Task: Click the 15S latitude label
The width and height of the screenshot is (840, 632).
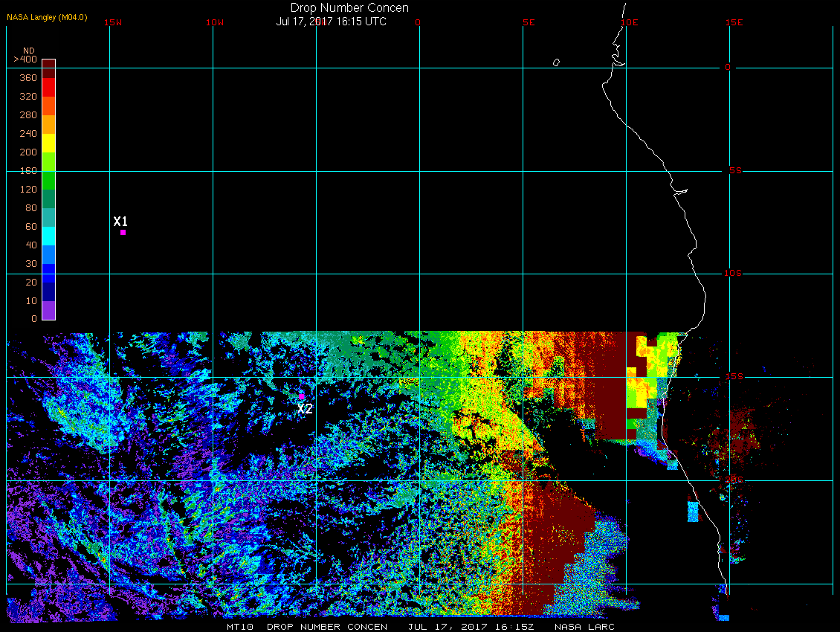Action: tap(734, 376)
